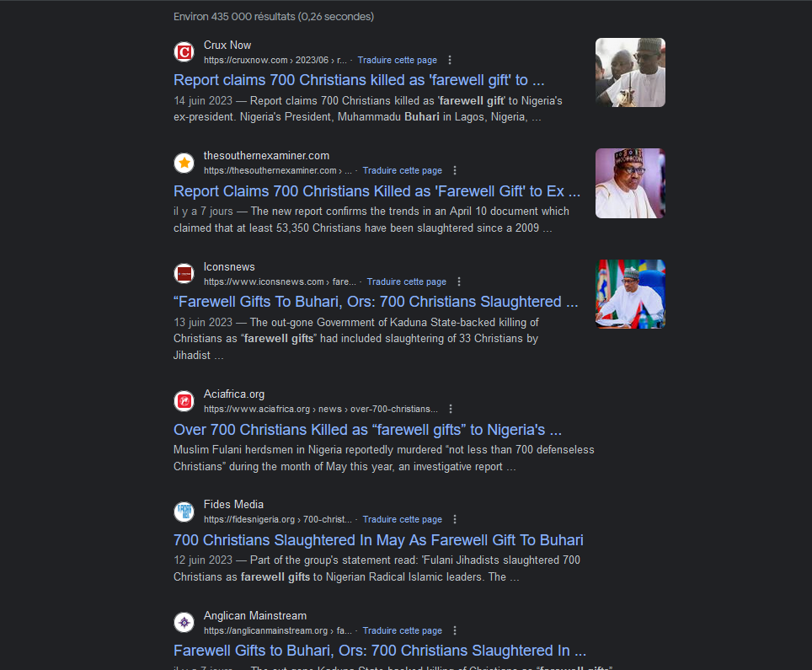Click the Anglican Mainstream favicon
The height and width of the screenshot is (670, 812).
point(184,622)
